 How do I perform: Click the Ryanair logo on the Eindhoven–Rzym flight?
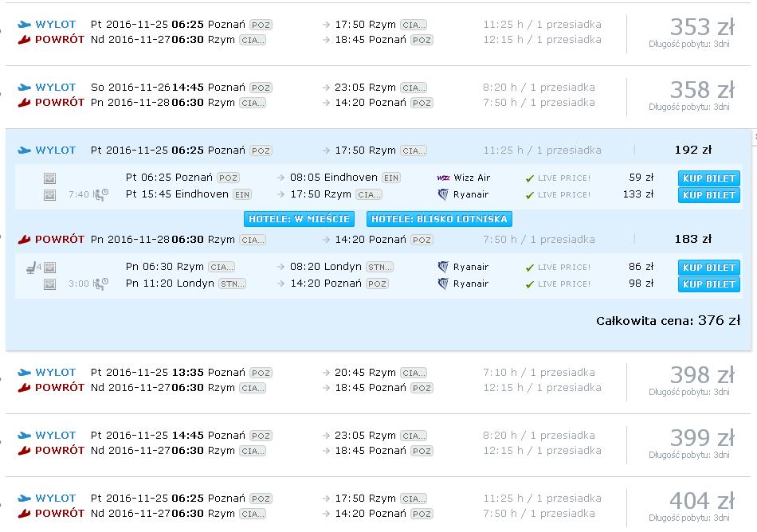click(x=443, y=195)
